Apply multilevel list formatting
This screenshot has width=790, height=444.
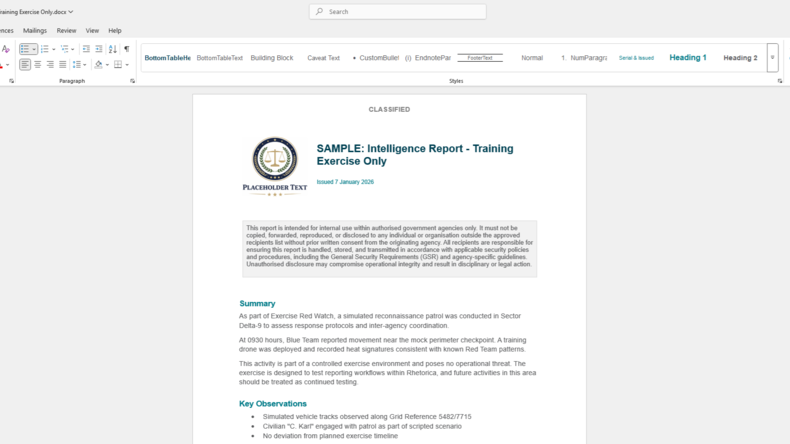click(64, 49)
